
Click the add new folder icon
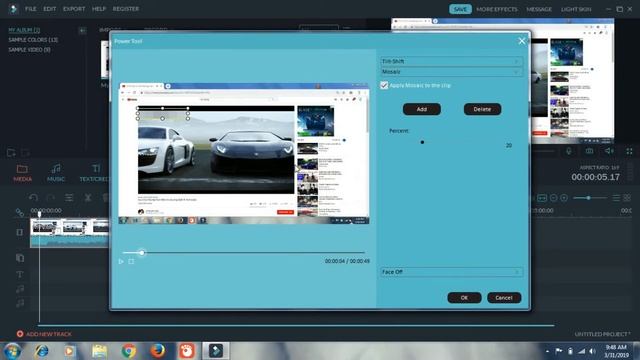point(11,153)
